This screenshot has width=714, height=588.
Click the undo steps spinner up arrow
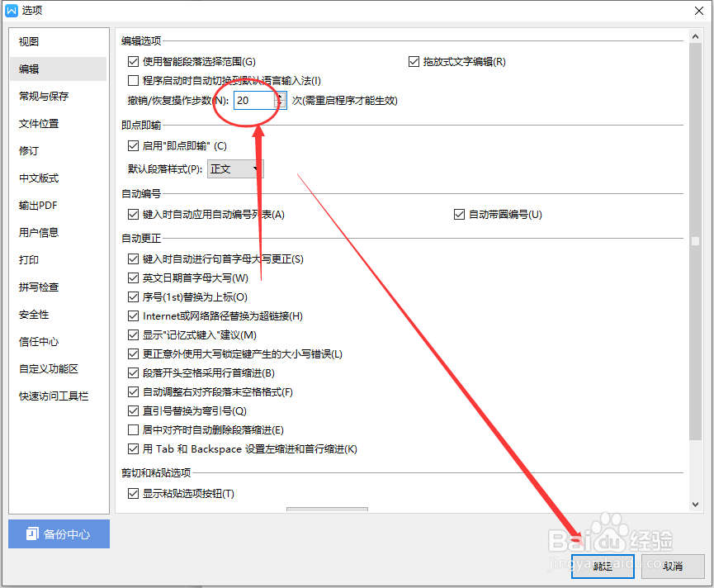pos(278,96)
